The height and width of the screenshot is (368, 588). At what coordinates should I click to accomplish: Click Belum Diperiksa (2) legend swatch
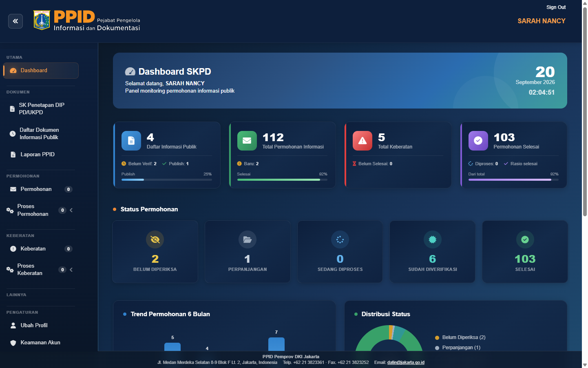tap(437, 338)
